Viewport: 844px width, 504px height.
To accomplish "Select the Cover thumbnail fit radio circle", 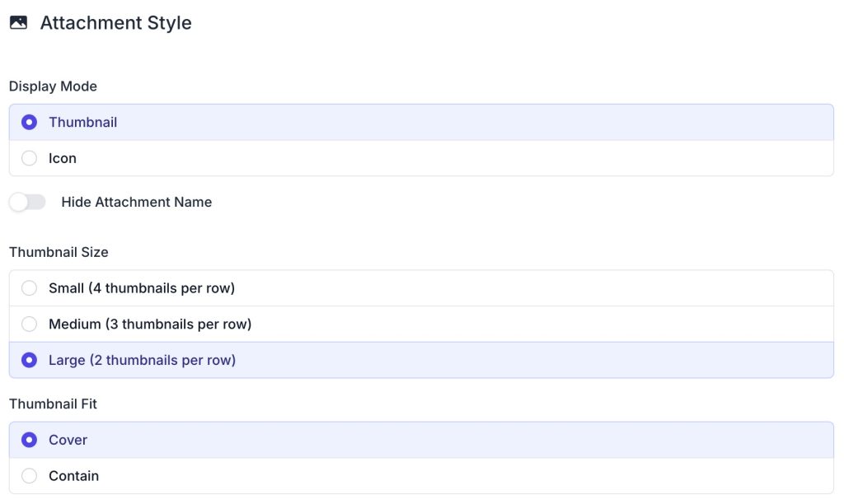I will coord(29,440).
